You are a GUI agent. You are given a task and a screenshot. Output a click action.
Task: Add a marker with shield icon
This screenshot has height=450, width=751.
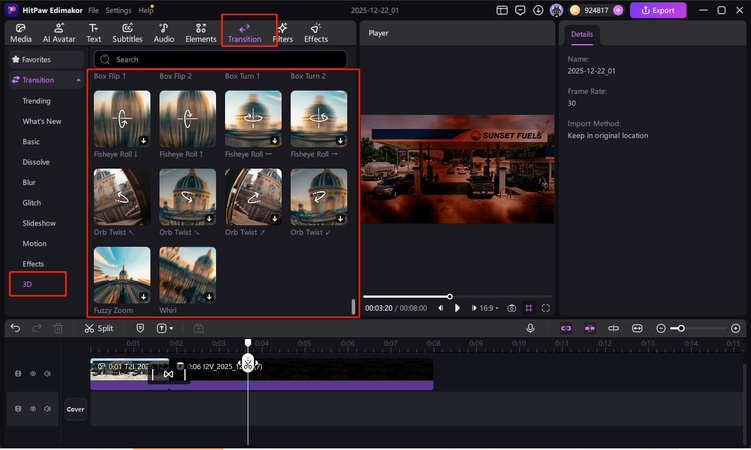tap(140, 328)
